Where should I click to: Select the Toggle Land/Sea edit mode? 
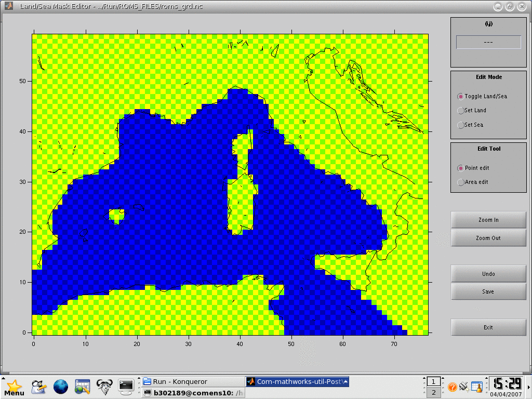point(460,97)
